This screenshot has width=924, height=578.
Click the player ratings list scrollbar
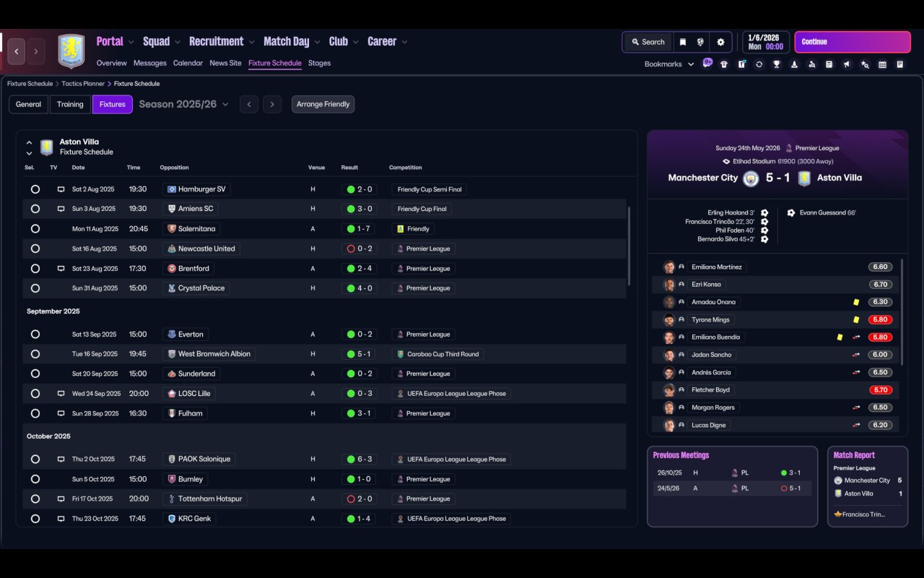point(902,311)
